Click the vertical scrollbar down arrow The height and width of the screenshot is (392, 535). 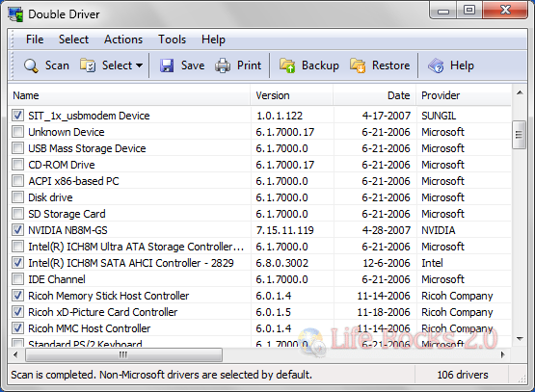520,338
